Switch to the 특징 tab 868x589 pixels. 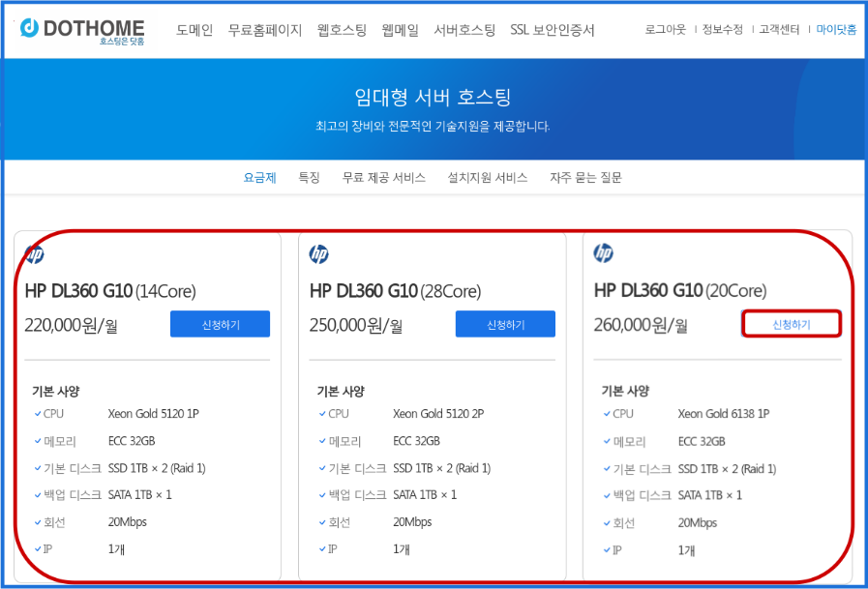click(x=309, y=178)
